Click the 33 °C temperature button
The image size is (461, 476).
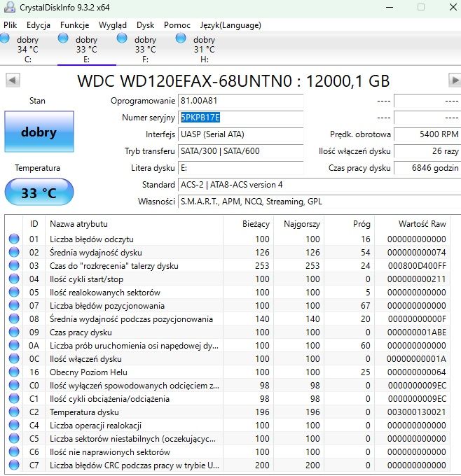click(x=39, y=192)
